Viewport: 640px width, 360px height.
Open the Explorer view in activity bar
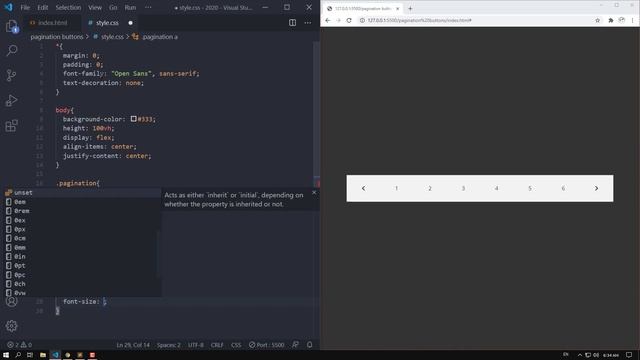[12, 26]
